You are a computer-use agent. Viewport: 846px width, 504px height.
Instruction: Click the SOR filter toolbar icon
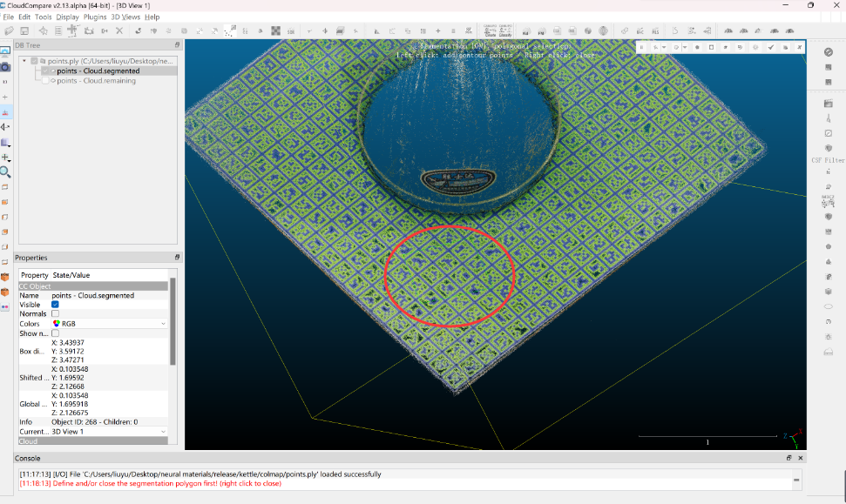291,31
